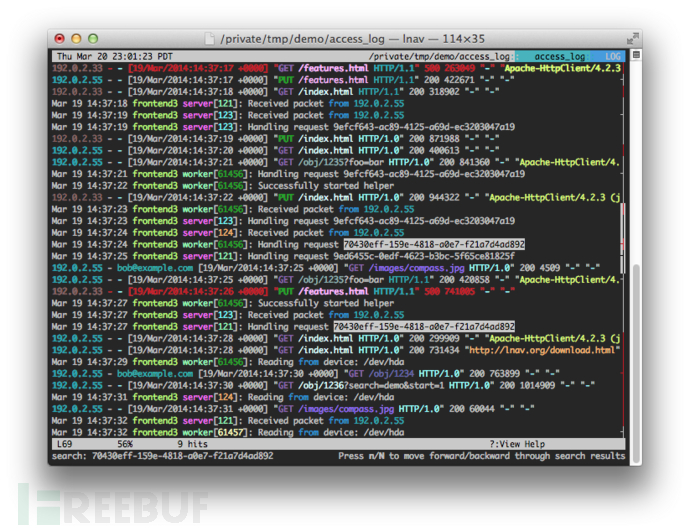
Task: Click highlighted 70430eff ID on 14:37:27 server[121] line
Action: click(x=424, y=327)
